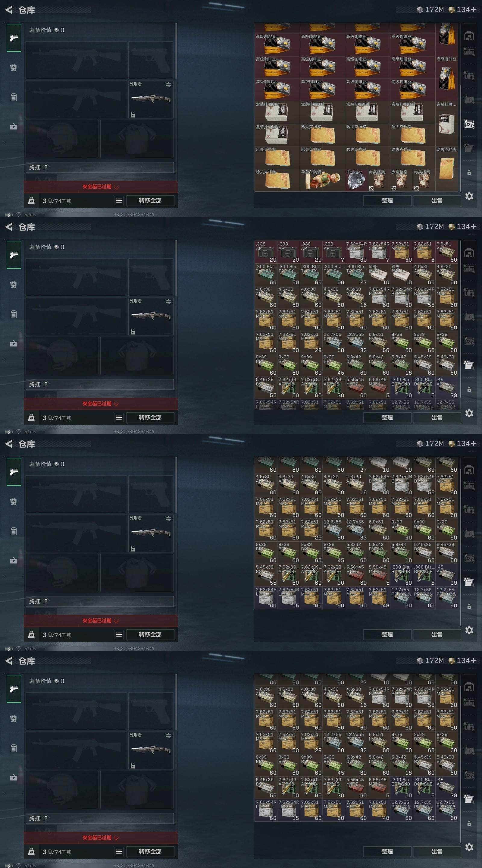The height and width of the screenshot is (868, 482).
Task: Expand 安全箱已过期 banner in the coffee bean view
Action: tap(101, 187)
